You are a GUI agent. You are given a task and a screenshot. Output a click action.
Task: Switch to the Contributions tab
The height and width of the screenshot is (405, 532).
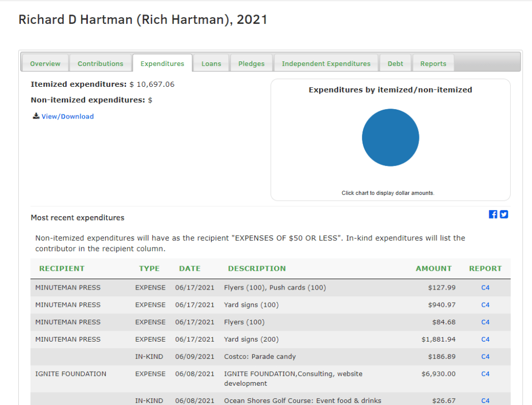(100, 63)
